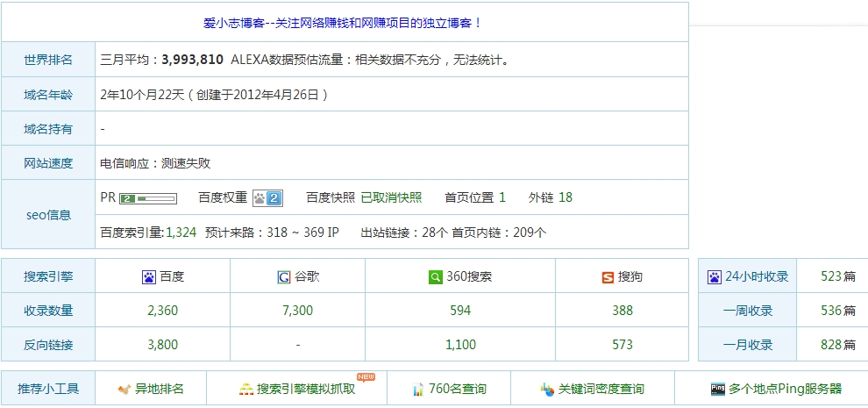Screen dimensions: 868x408
Task: Click the 外链 count 18
Action: click(566, 198)
